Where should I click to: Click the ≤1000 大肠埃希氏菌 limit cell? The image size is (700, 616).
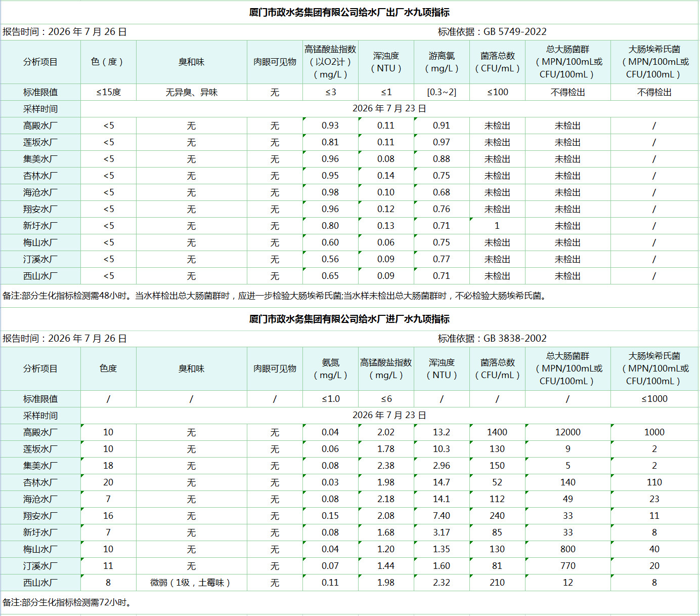[654, 399]
